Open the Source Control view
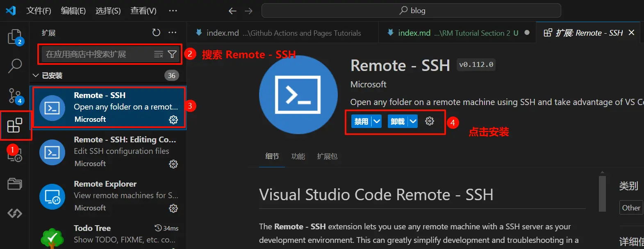Viewport: 644px width, 249px height. (x=15, y=96)
